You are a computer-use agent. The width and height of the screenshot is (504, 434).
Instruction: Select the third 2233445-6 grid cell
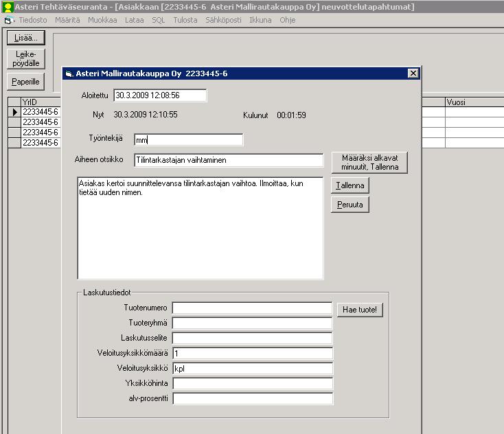pyautogui.click(x=41, y=133)
